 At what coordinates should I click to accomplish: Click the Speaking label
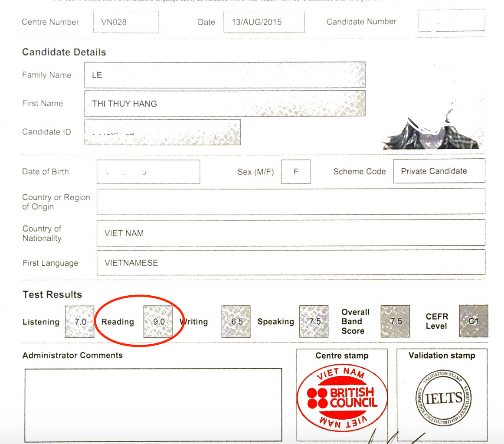[x=276, y=322]
